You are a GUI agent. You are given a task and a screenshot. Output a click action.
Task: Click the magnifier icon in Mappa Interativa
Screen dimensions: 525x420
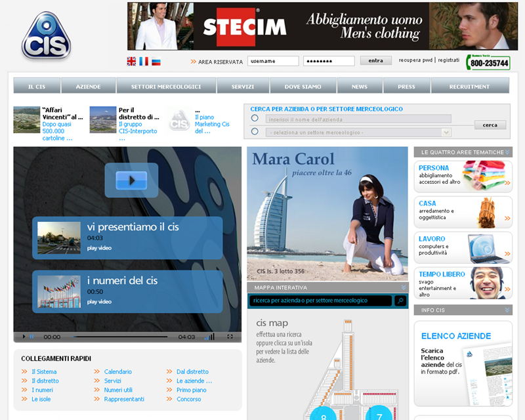click(400, 301)
